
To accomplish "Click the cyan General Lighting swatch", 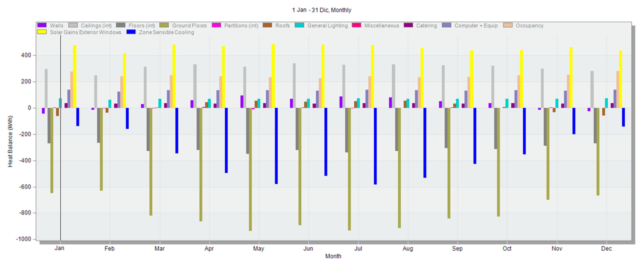I will click(299, 25).
